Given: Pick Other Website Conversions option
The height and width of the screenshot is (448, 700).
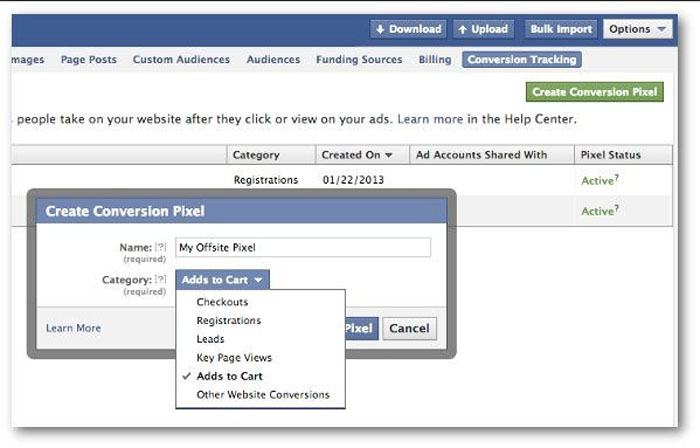Looking at the screenshot, I should click(x=262, y=394).
